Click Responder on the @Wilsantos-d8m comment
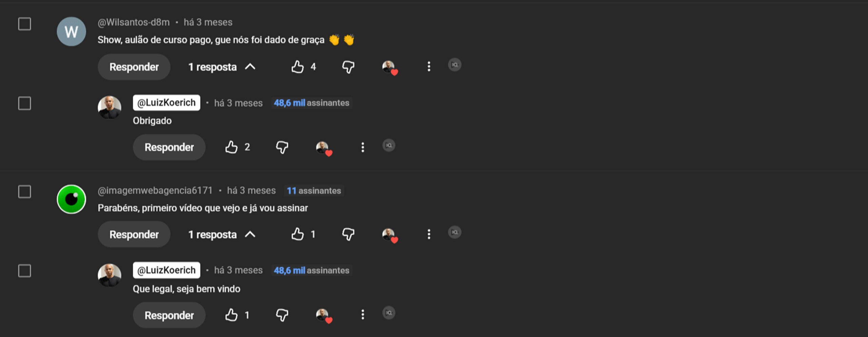 [134, 67]
